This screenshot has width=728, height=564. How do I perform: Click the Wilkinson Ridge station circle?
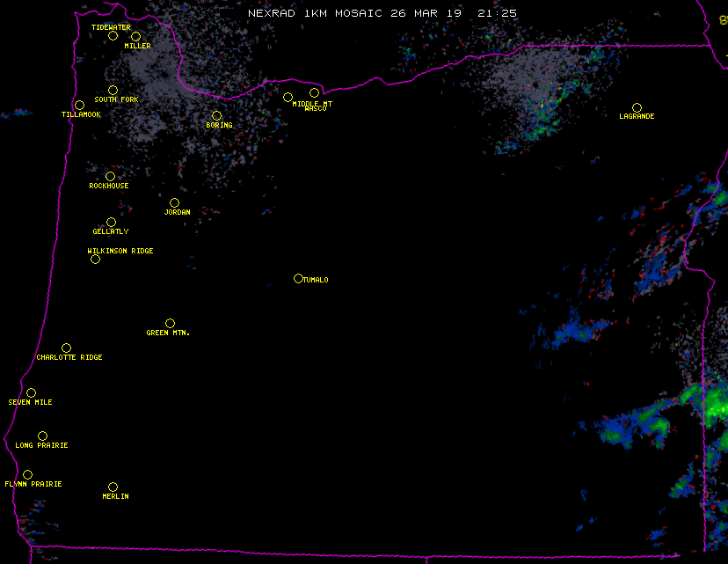95,259
